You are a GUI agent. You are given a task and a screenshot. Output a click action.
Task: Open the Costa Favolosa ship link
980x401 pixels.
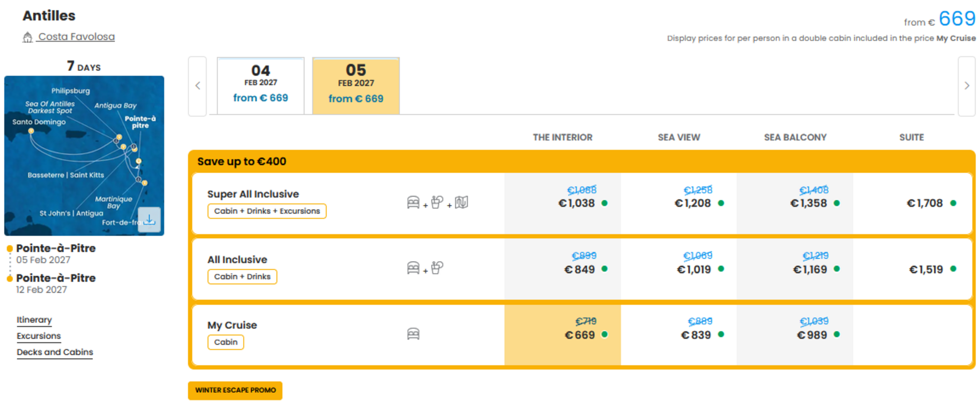point(77,37)
